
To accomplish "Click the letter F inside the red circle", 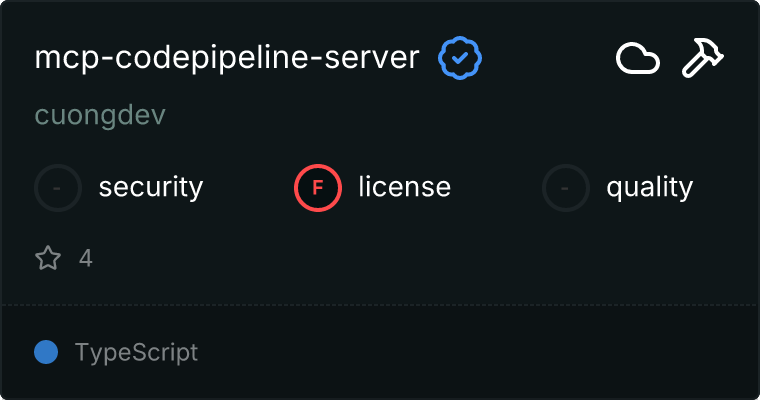I will (x=318, y=187).
